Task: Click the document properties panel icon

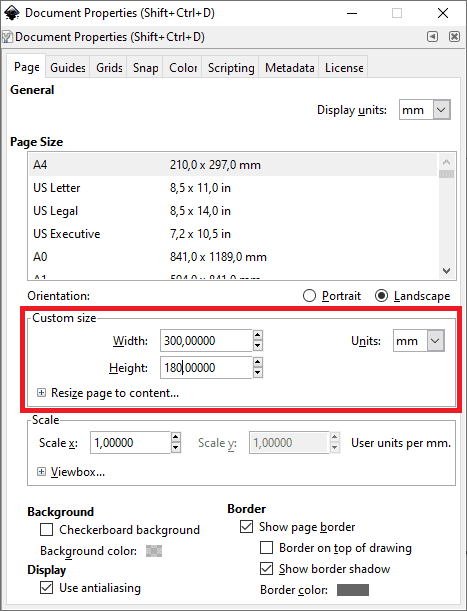Action: 7,37
